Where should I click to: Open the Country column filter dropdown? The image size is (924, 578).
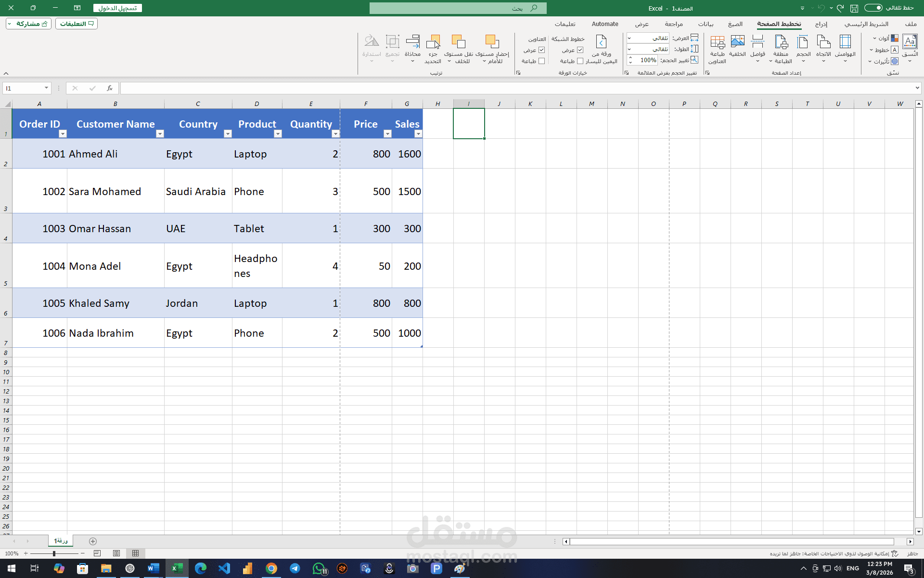228,134
